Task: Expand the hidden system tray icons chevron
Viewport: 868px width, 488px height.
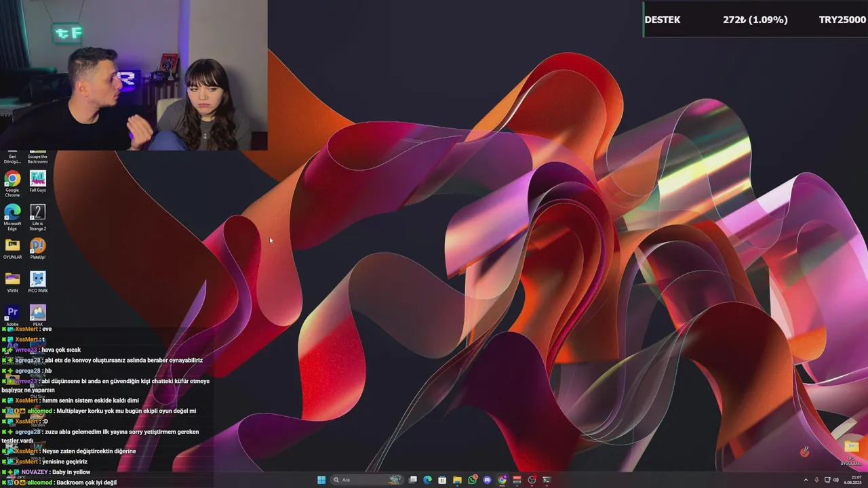Action: [806, 480]
